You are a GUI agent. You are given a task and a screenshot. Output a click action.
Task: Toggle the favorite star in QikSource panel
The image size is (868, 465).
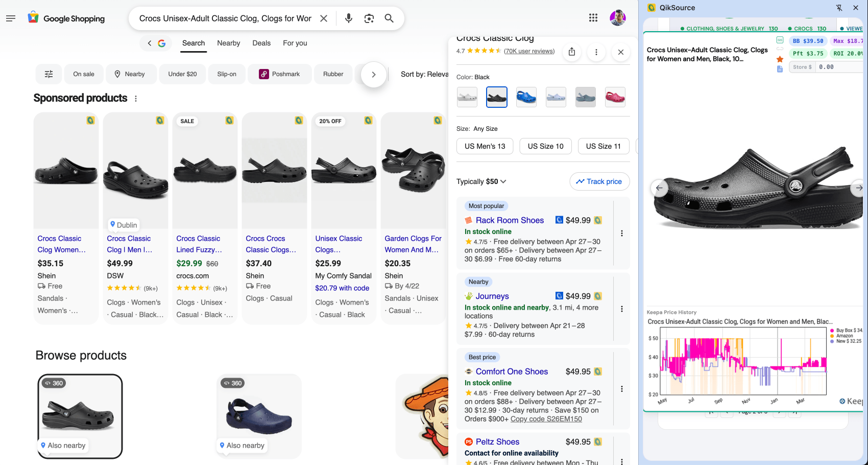[780, 58]
